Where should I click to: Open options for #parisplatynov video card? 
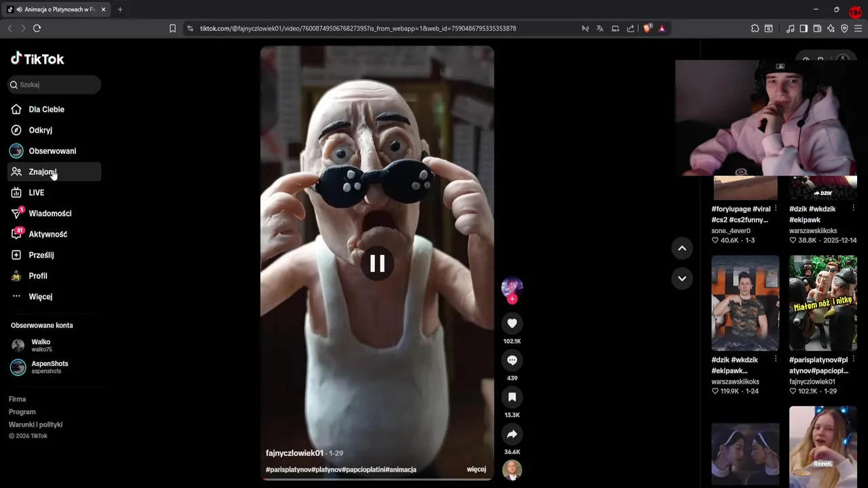click(x=853, y=360)
